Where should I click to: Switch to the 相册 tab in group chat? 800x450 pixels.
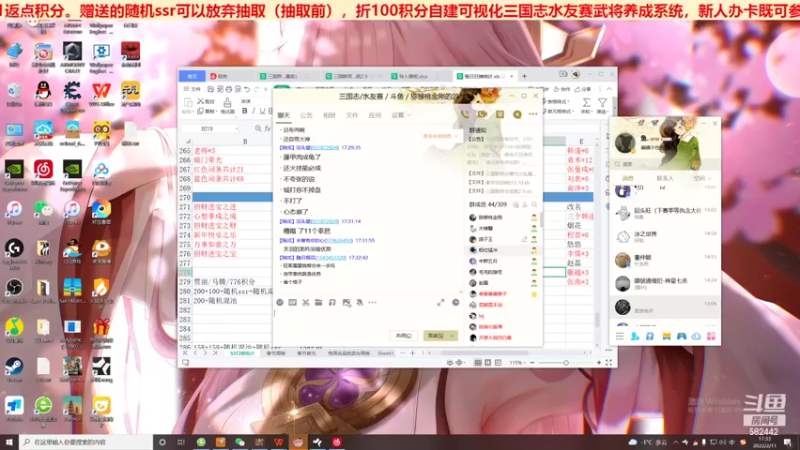click(329, 115)
